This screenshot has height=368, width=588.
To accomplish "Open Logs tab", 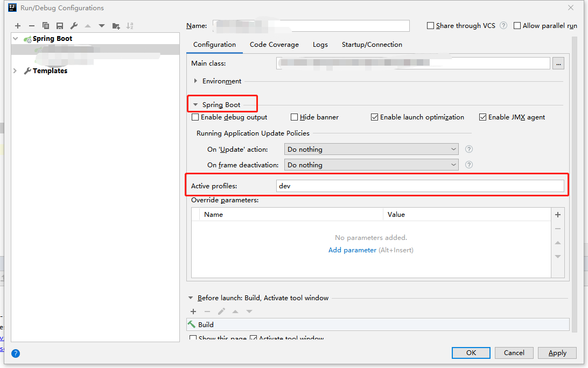I will pyautogui.click(x=320, y=45).
